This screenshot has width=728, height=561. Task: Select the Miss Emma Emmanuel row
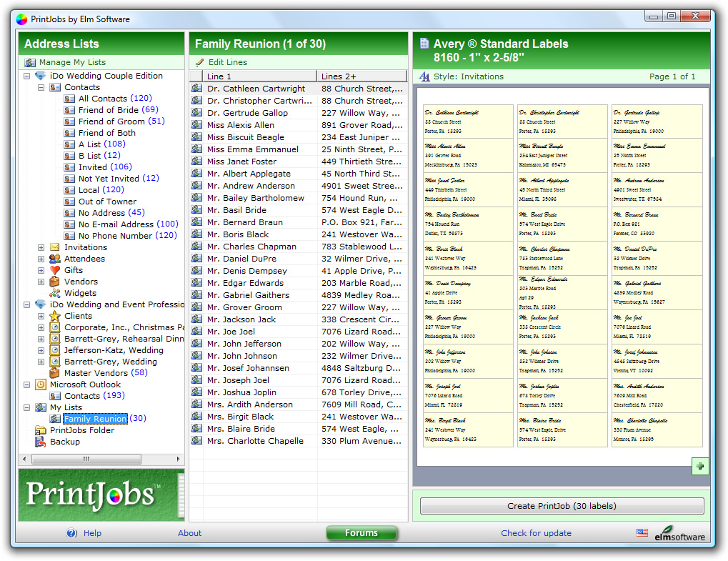[x=298, y=149]
